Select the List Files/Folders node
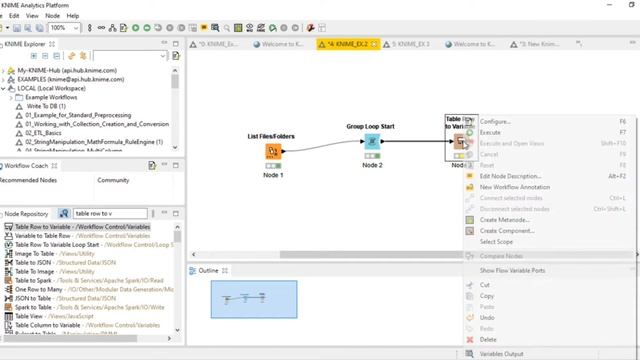Viewport: 640px width, 360px height. click(x=273, y=151)
